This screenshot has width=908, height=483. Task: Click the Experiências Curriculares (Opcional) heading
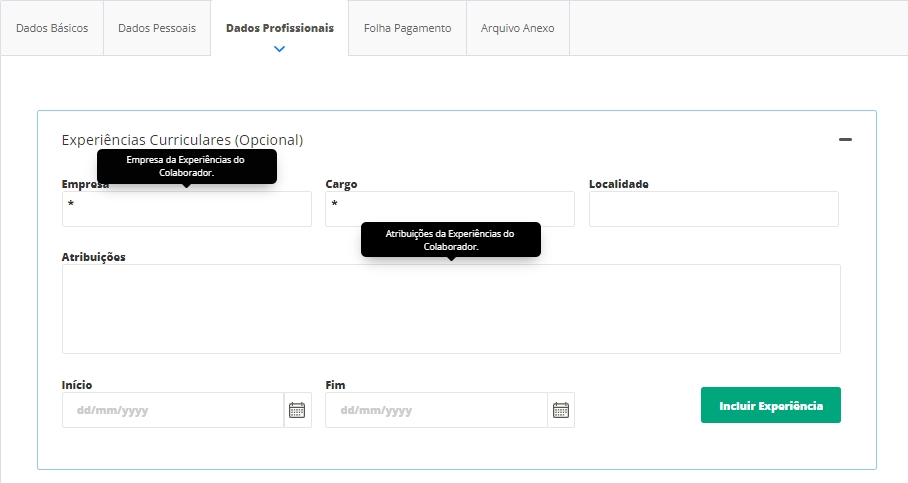pyautogui.click(x=182, y=140)
